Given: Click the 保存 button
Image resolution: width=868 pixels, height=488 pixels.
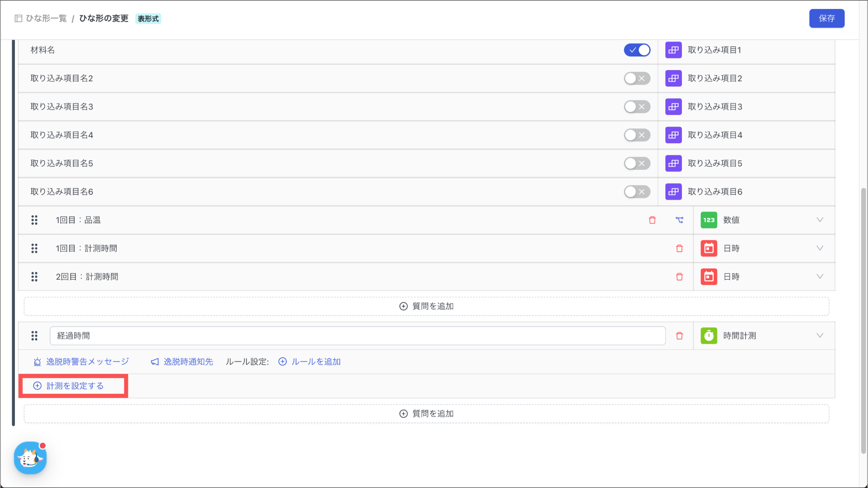Looking at the screenshot, I should click(x=826, y=18).
